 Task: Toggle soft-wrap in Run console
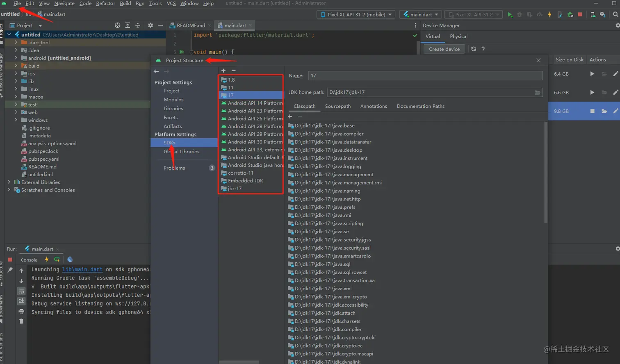21,291
